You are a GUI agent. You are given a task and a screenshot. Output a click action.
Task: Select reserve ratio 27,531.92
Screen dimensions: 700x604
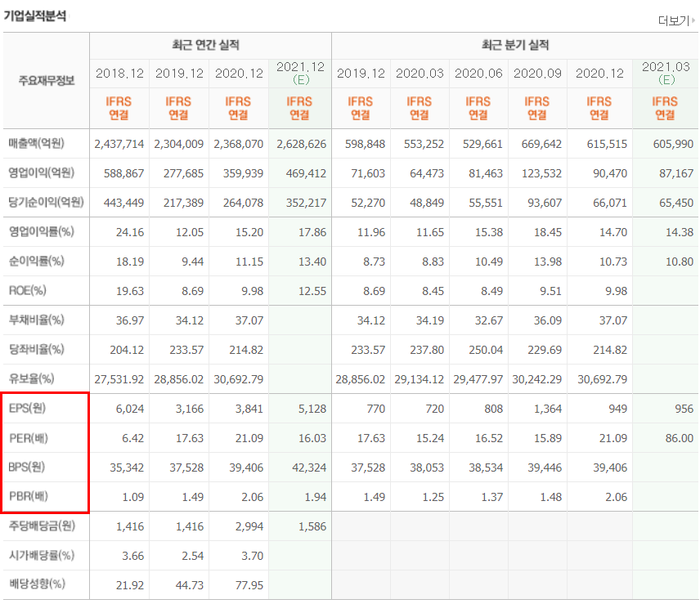[119, 379]
